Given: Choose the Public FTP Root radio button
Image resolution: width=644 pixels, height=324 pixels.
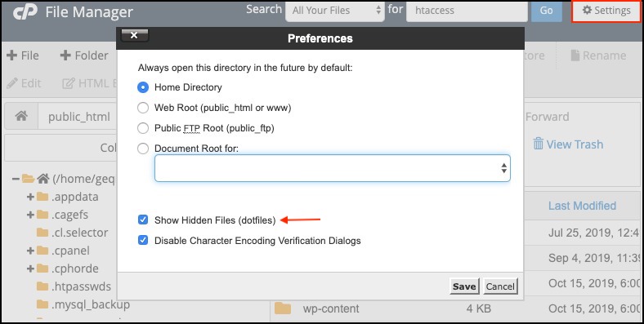Looking at the screenshot, I should (x=143, y=128).
